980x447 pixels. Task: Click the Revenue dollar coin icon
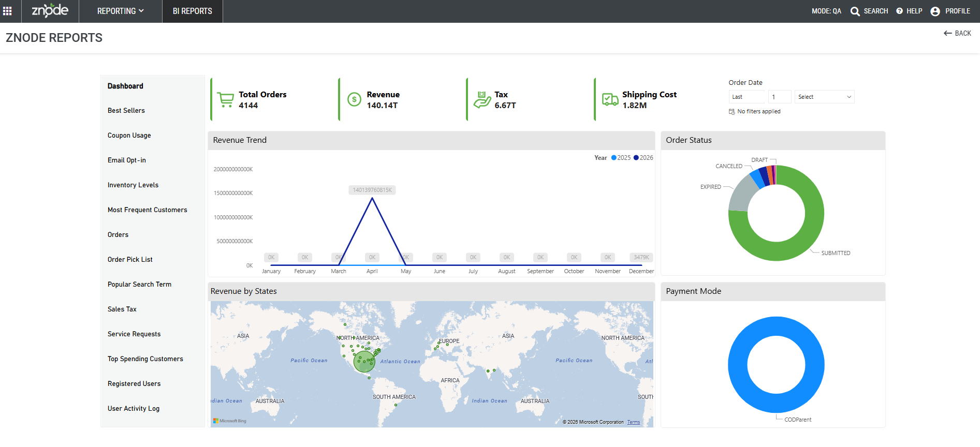(354, 99)
